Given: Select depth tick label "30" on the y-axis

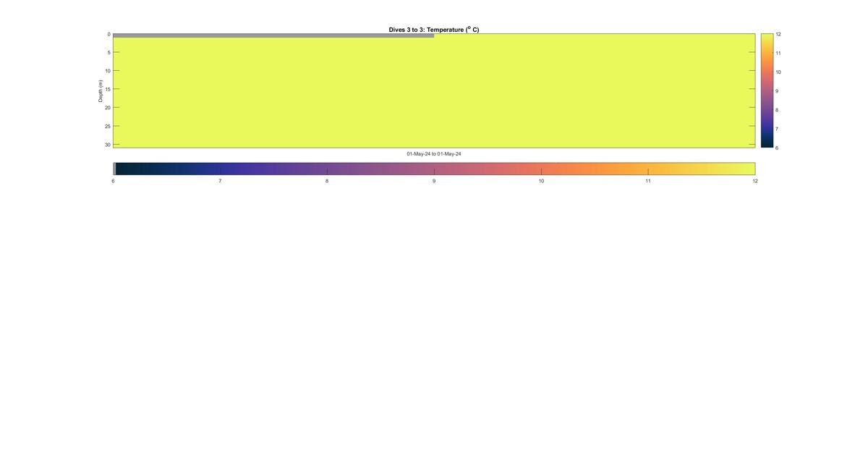Looking at the screenshot, I should 108,145.
